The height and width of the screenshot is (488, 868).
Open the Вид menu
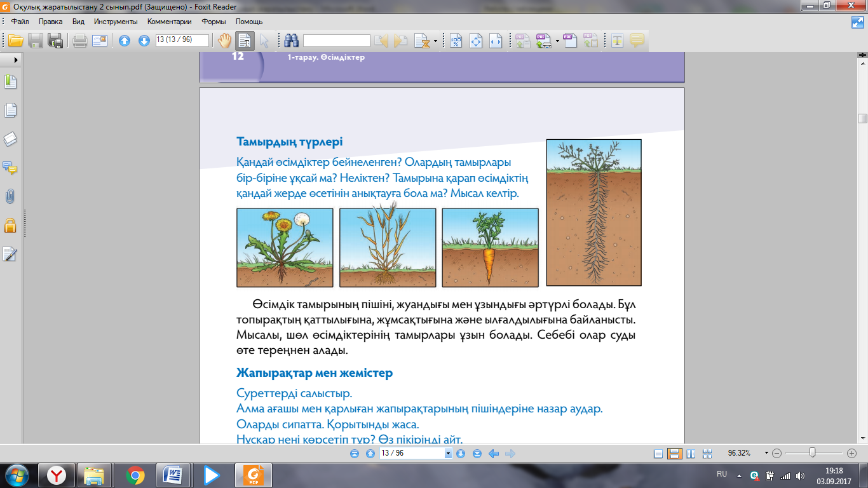point(78,21)
